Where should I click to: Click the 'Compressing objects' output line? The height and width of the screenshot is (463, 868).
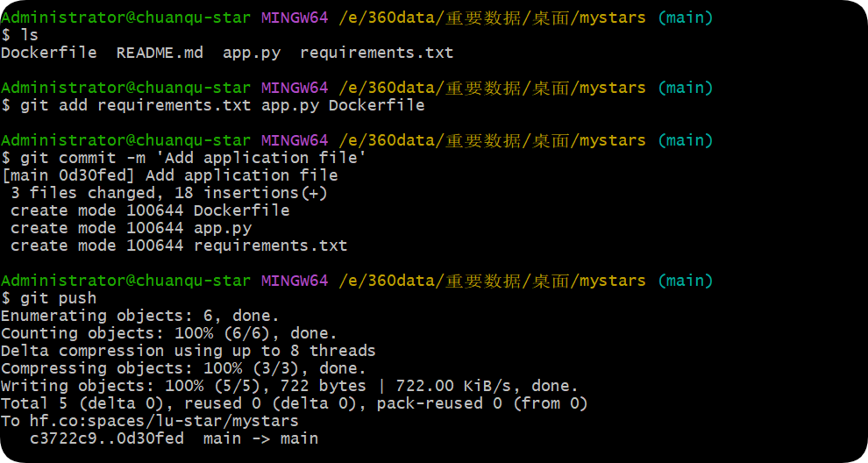(x=183, y=368)
